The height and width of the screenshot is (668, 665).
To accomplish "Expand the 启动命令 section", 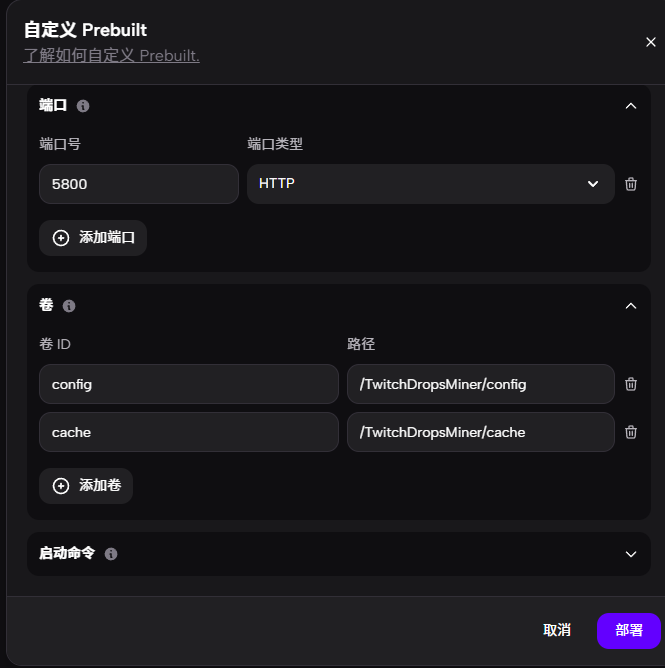I will pos(631,554).
